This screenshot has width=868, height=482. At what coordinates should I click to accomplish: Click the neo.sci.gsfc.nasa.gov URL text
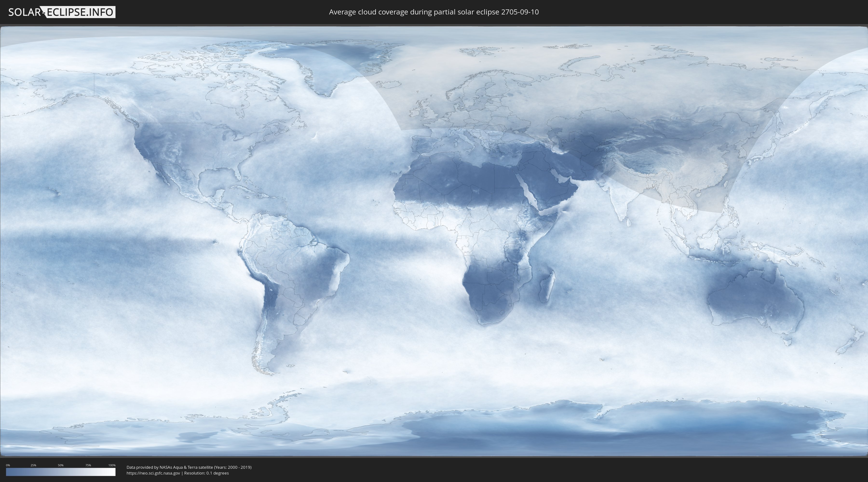click(153, 473)
